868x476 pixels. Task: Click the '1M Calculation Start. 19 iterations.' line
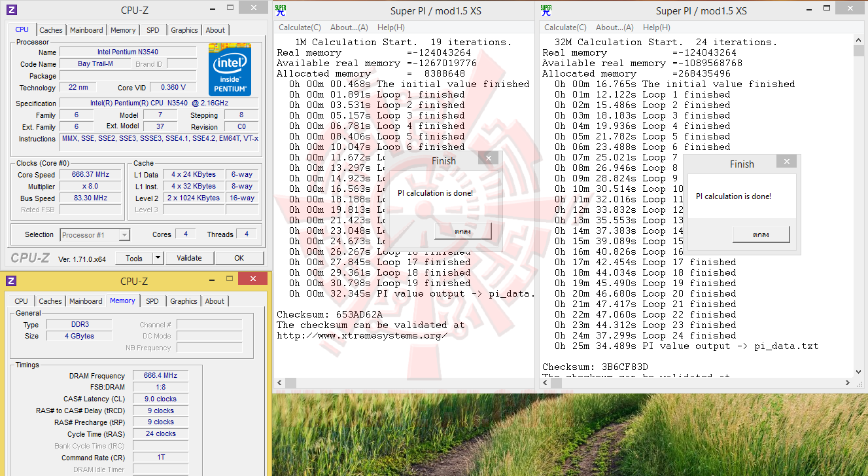pos(404,43)
